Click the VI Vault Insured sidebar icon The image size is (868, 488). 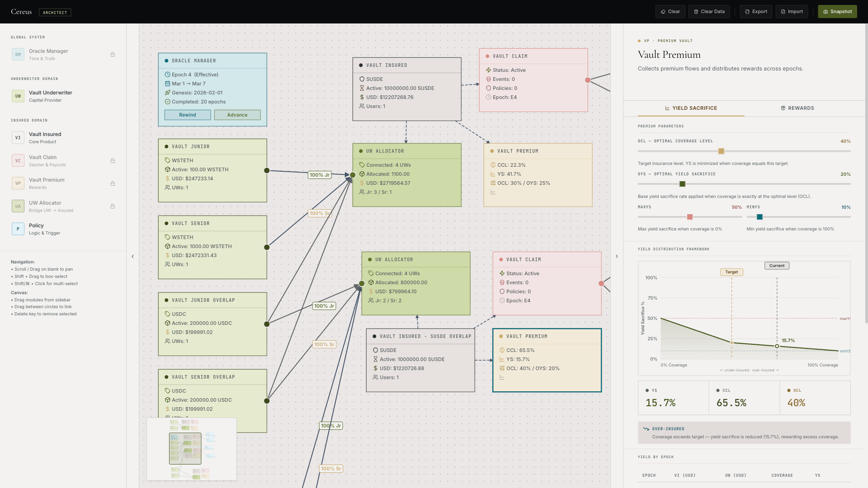pyautogui.click(x=18, y=137)
